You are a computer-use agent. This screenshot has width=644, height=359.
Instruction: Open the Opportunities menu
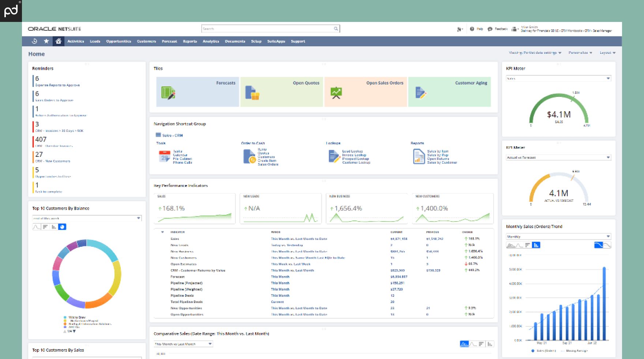click(x=118, y=41)
